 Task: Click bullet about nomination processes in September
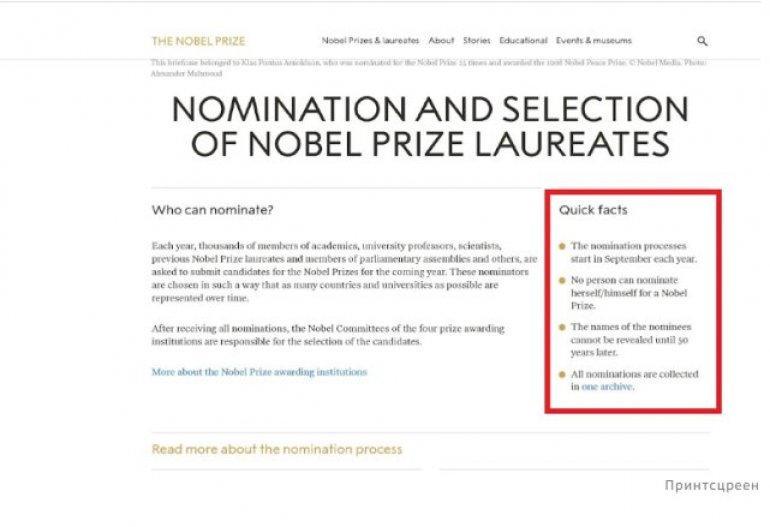click(633, 252)
